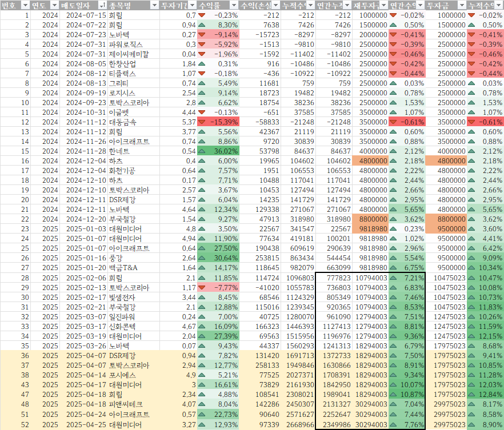Select cell 화천기공
The width and height of the screenshot is (504, 430).
(133, 171)
